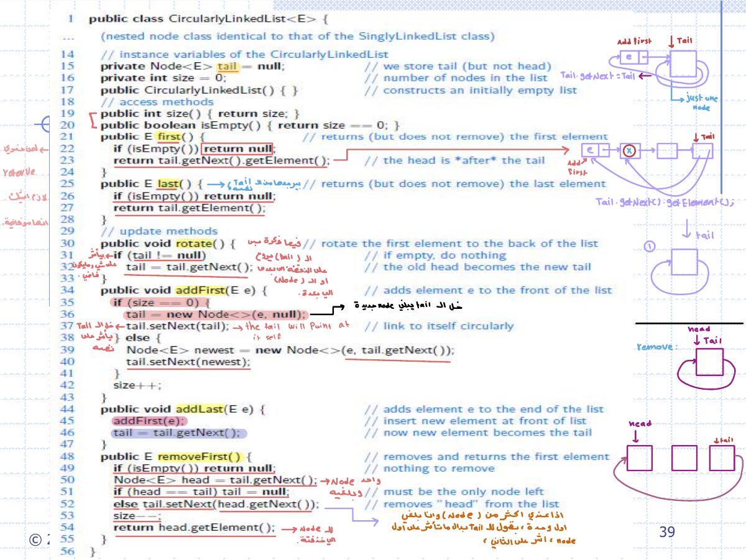Screen dimensions: 746x560
Task: Click the 'tail = new Node<>(e, null);' statement
Action: tap(216, 314)
